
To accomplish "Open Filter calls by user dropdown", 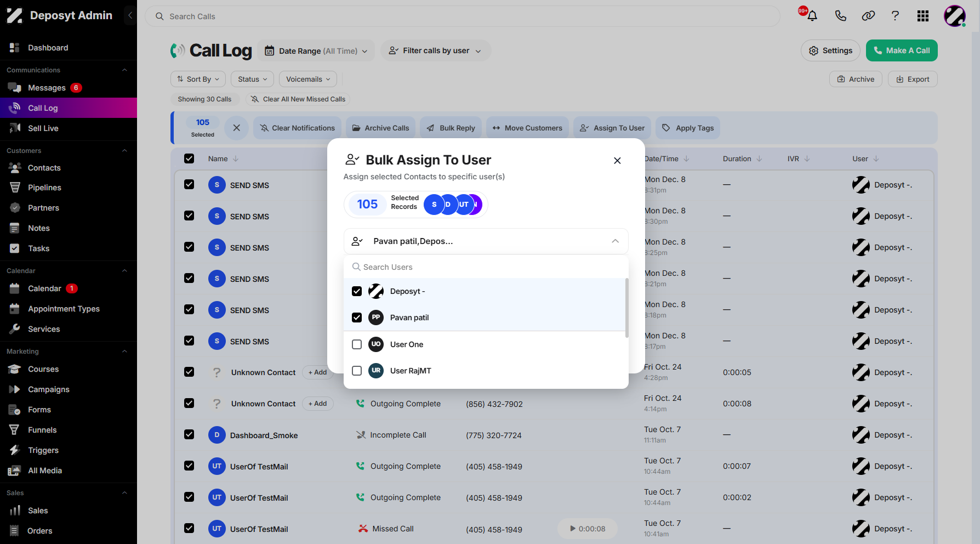I will [x=436, y=50].
